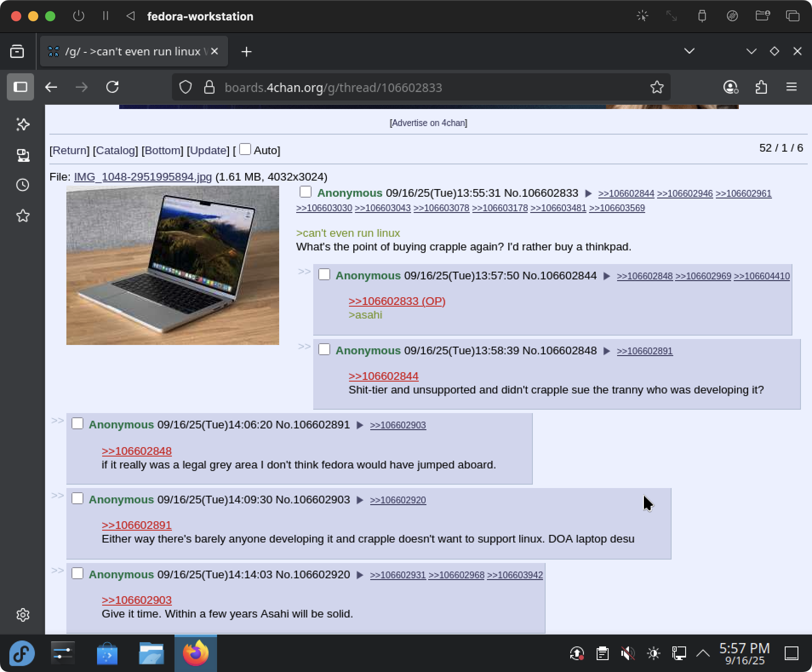
Task: Expand the MacBook thumbnail image
Action: point(173,265)
